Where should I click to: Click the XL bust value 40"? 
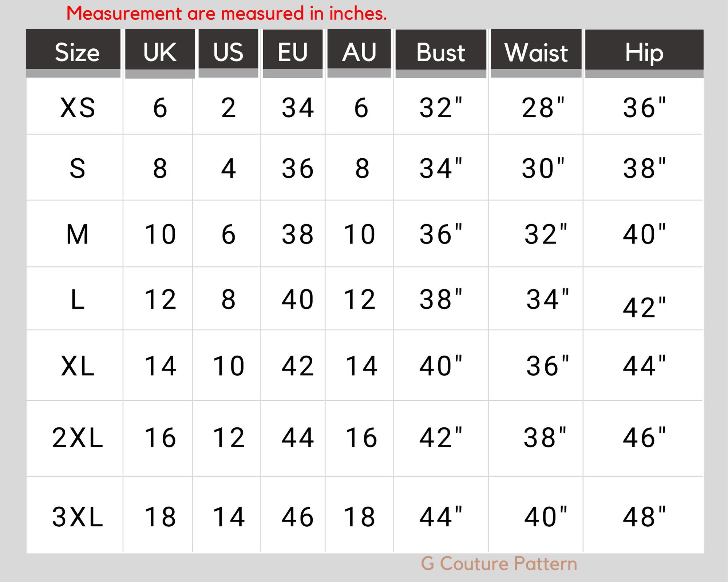coord(441,366)
